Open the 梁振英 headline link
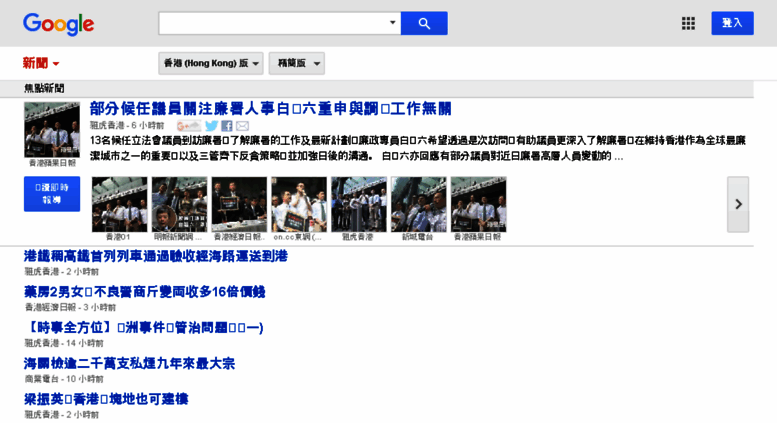 pyautogui.click(x=106, y=399)
